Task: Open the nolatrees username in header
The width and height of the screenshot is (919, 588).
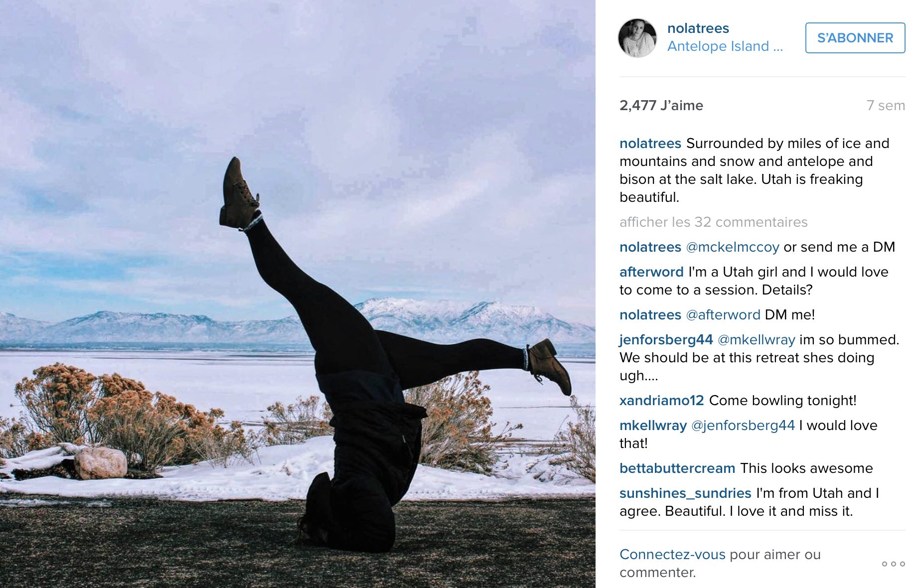Action: (x=698, y=28)
